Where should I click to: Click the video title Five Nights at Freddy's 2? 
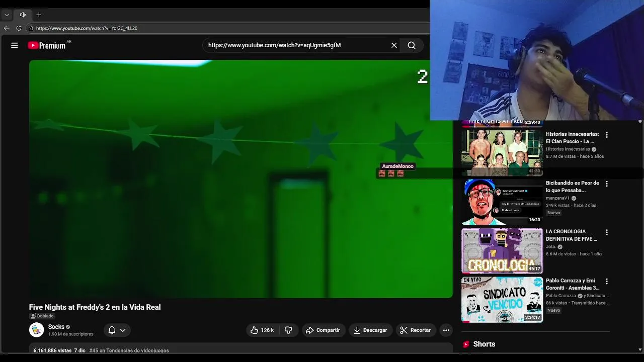pyautogui.click(x=95, y=307)
